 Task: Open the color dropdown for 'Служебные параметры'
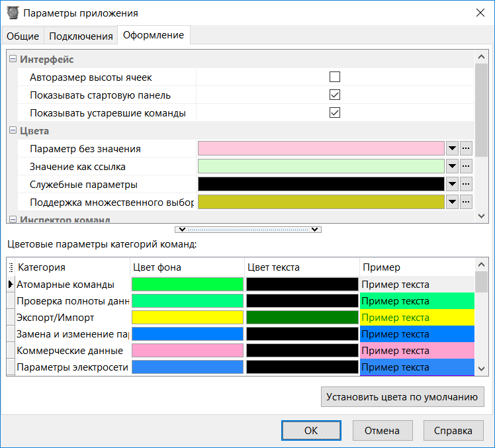click(453, 184)
